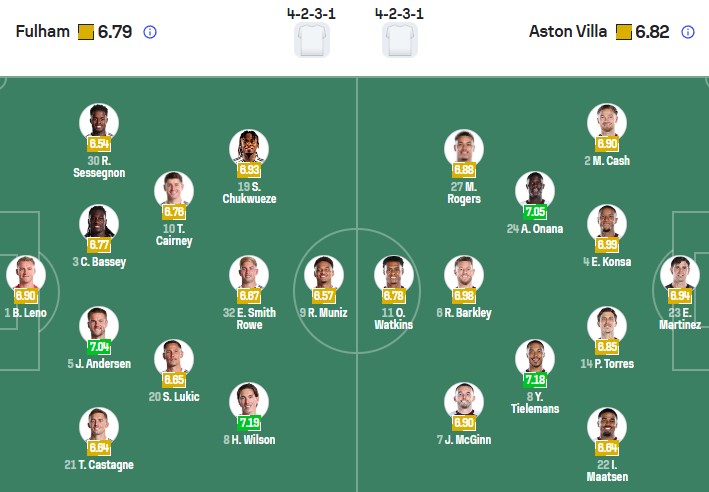Open B. Leno's player avatar
Screen dimensions: 709x492
tap(24, 275)
